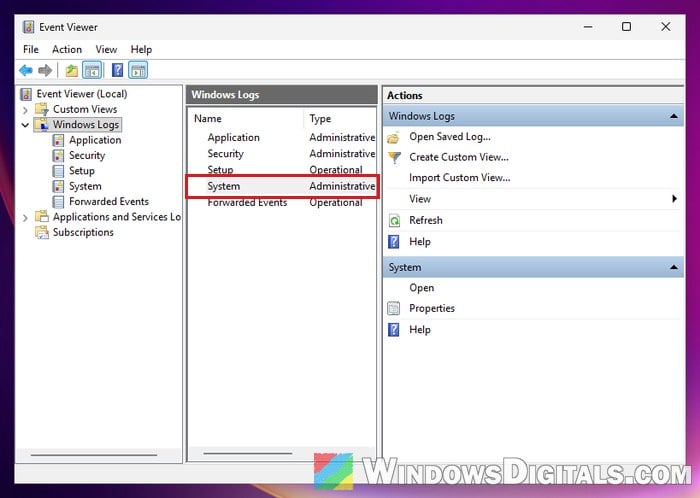700x498 pixels.
Task: Select Setup row in Windows Logs list
Action: (282, 170)
